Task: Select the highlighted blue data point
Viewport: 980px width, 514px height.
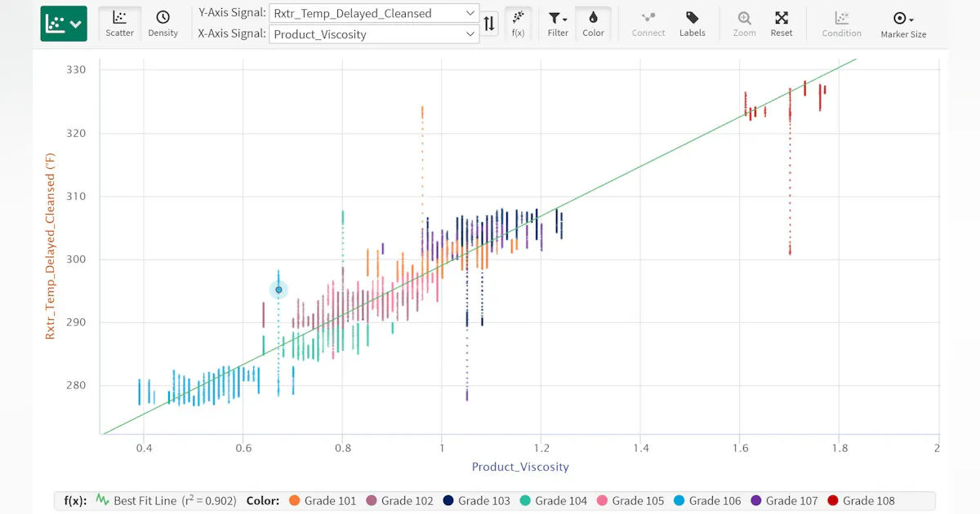Action: (x=278, y=290)
